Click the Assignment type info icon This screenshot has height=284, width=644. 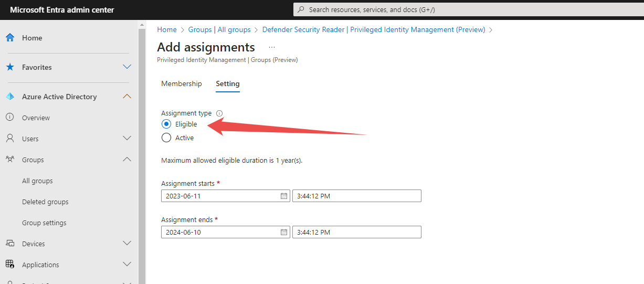(219, 113)
